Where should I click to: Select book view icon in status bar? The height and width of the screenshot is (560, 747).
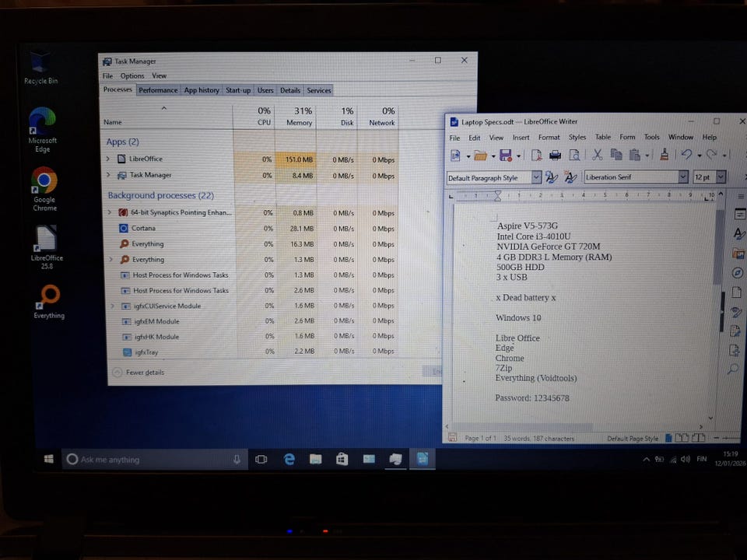tap(699, 438)
